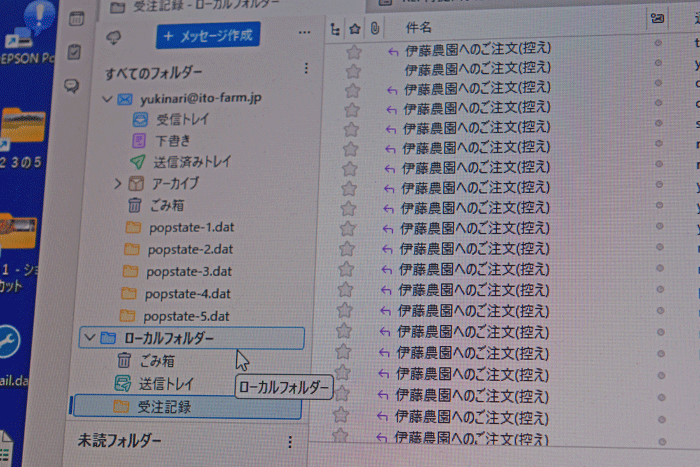Star the first message in the list
700x467 pixels.
352,51
